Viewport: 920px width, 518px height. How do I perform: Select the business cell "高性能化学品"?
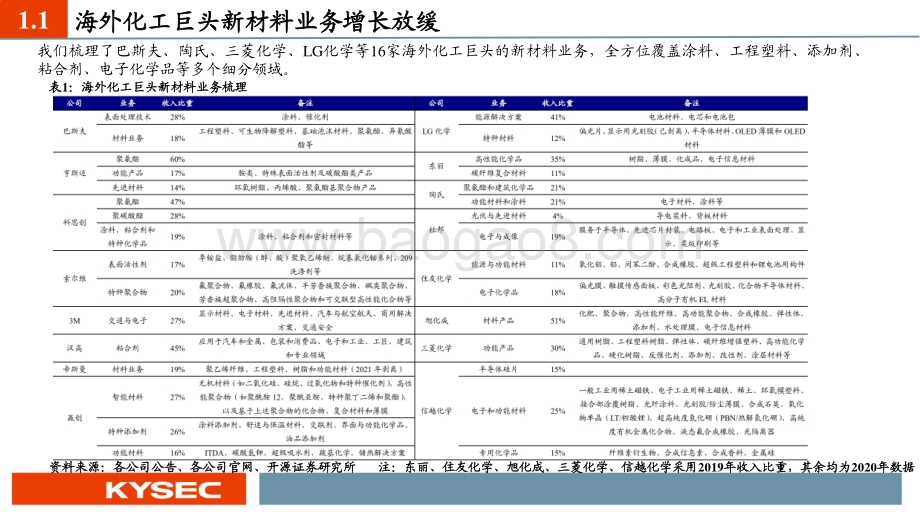(x=498, y=159)
